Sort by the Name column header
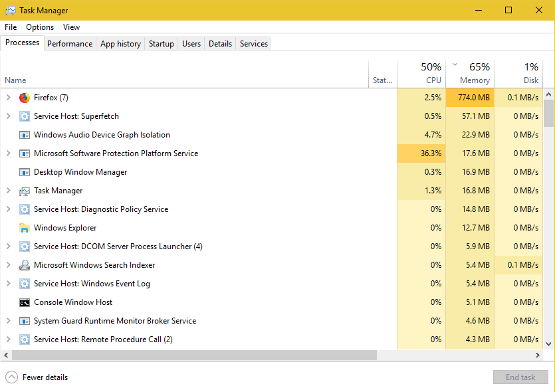This screenshot has height=392, width=555. pyautogui.click(x=184, y=74)
